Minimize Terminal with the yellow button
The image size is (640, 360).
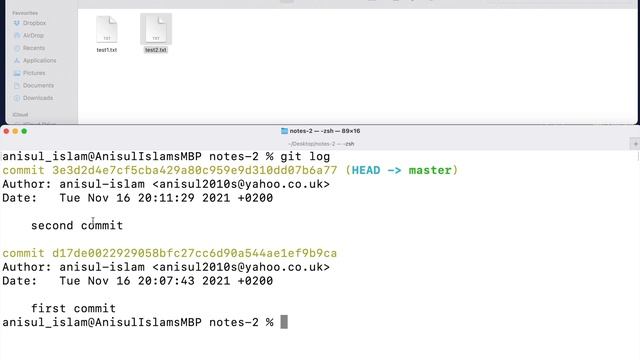15,131
